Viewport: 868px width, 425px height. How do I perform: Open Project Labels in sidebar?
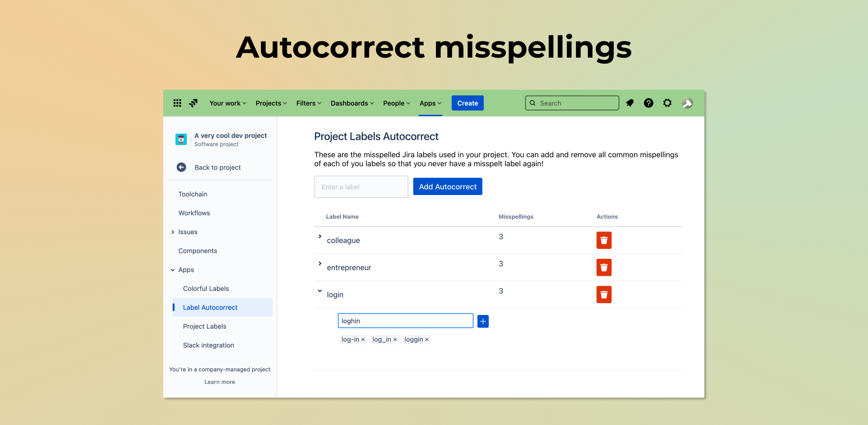[205, 326]
